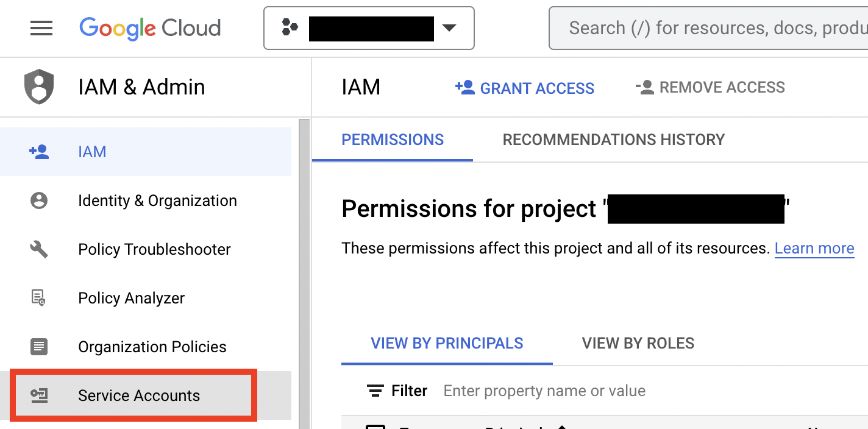Screen dimensions: 868x429
Task: Open the Learn more link
Action: coord(814,249)
